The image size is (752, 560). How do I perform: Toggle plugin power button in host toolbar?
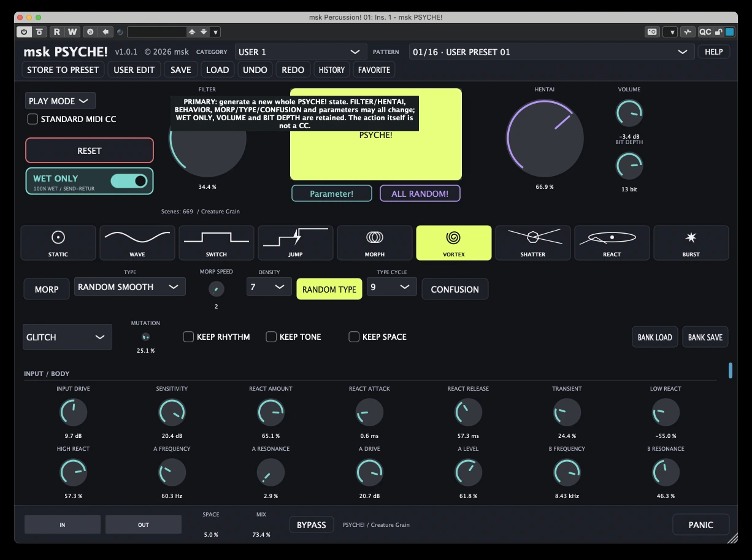pyautogui.click(x=25, y=32)
